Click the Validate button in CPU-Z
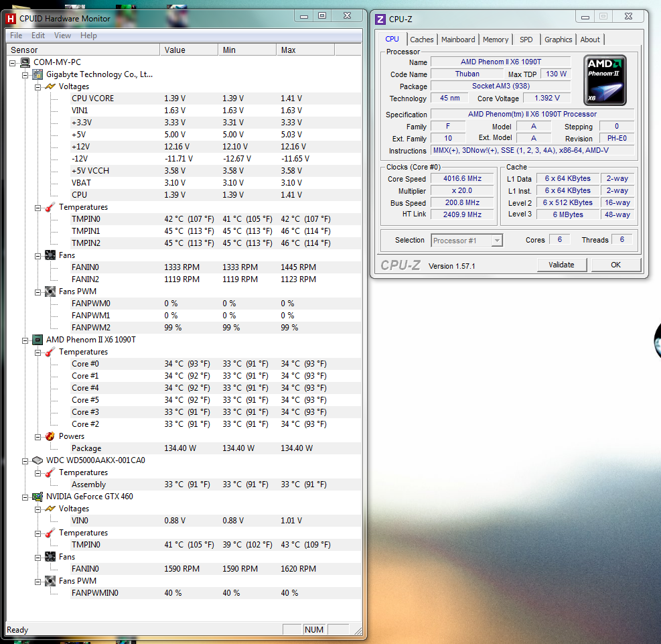This screenshot has width=661, height=644. point(561,265)
